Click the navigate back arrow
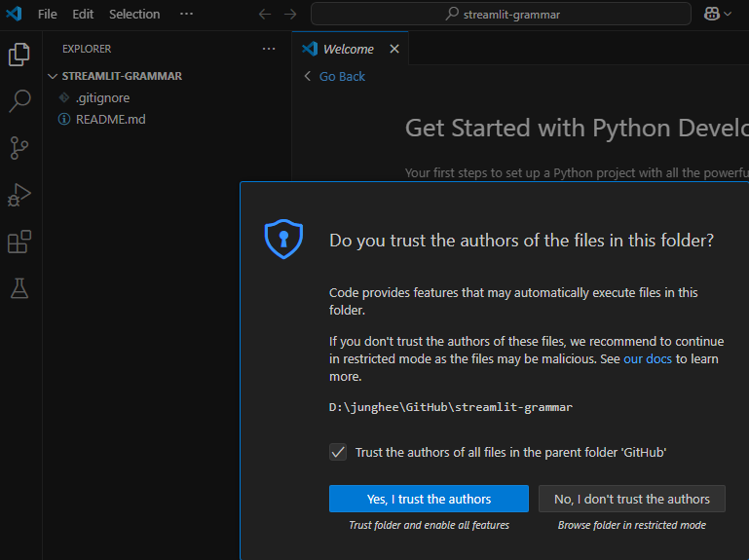 point(265,15)
